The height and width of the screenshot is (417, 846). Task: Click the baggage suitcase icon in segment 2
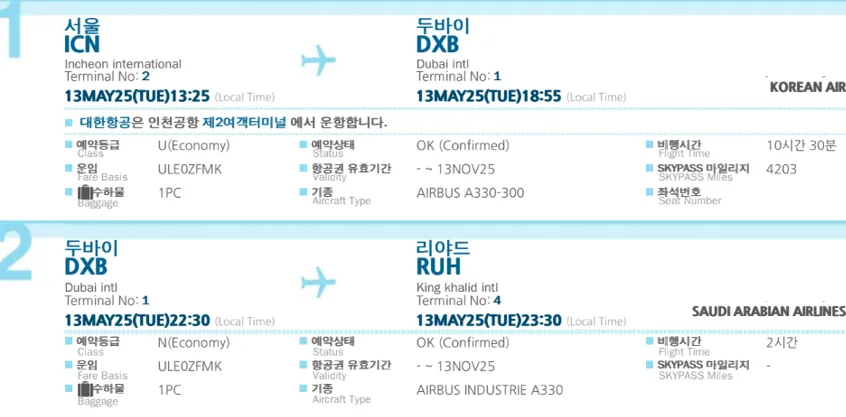pyautogui.click(x=84, y=389)
